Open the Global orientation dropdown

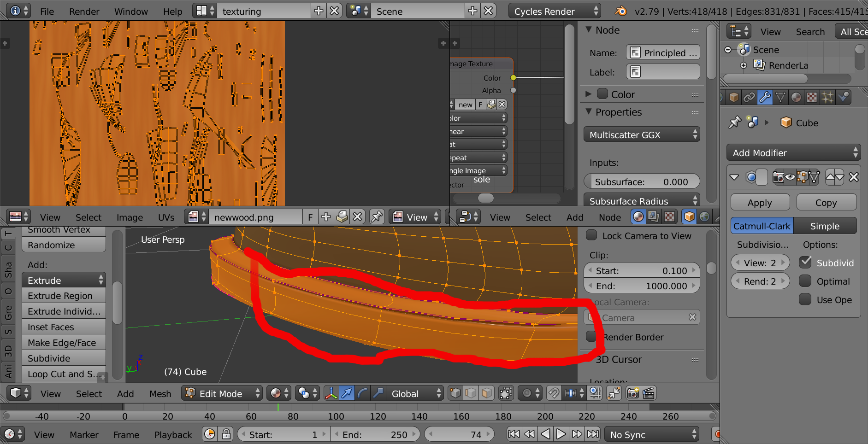point(415,393)
